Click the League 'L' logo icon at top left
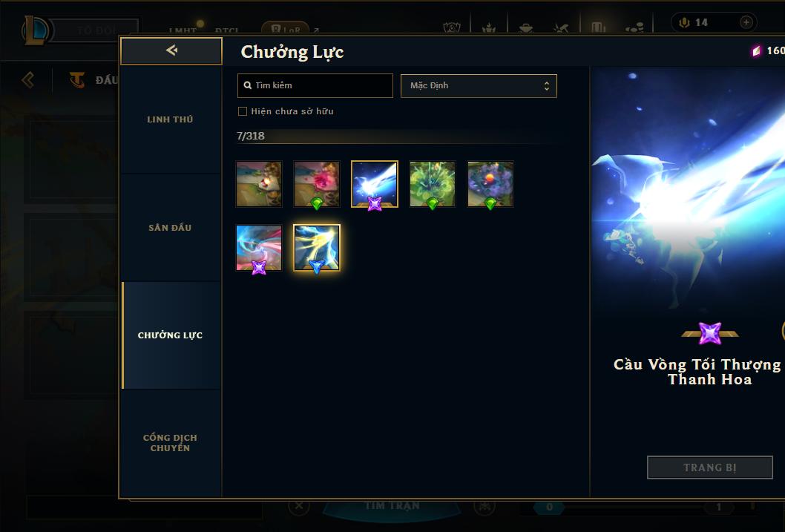The width and height of the screenshot is (785, 532). coord(35,30)
